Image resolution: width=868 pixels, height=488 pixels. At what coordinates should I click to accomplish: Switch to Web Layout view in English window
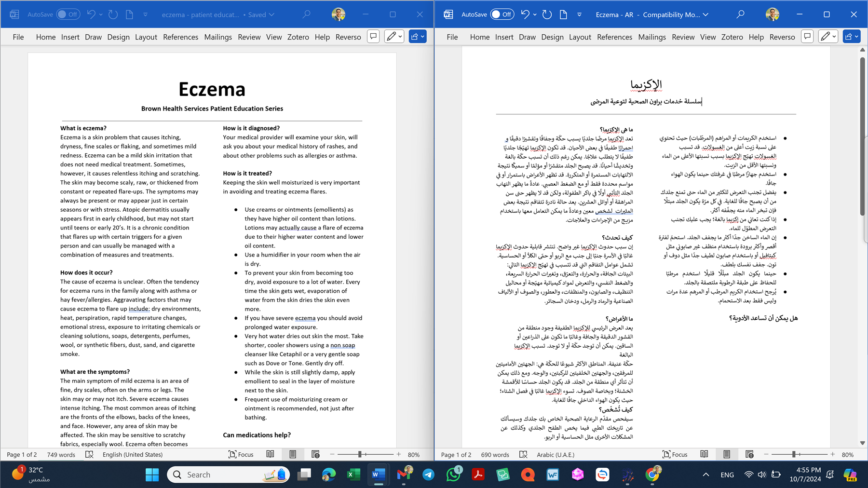coord(315,454)
